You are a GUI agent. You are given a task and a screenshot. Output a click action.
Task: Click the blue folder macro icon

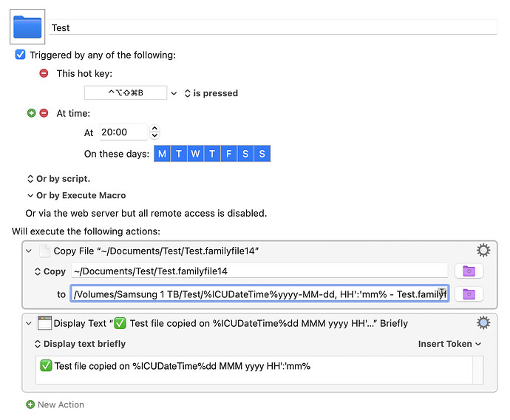coord(28,27)
